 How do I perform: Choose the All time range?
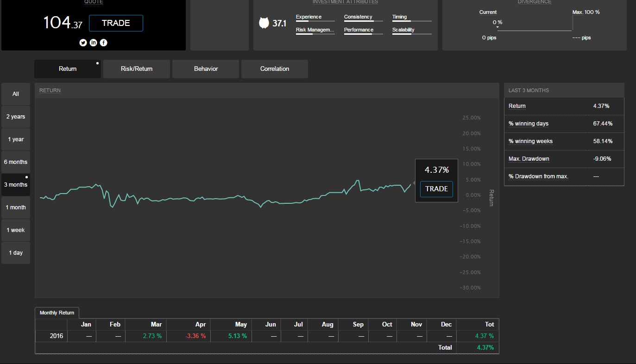[16, 94]
